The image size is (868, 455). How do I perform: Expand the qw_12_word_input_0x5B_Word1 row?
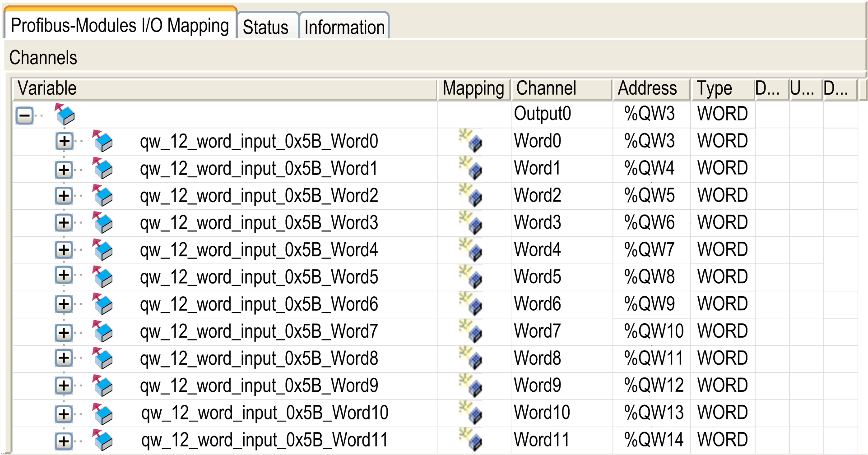64,170
